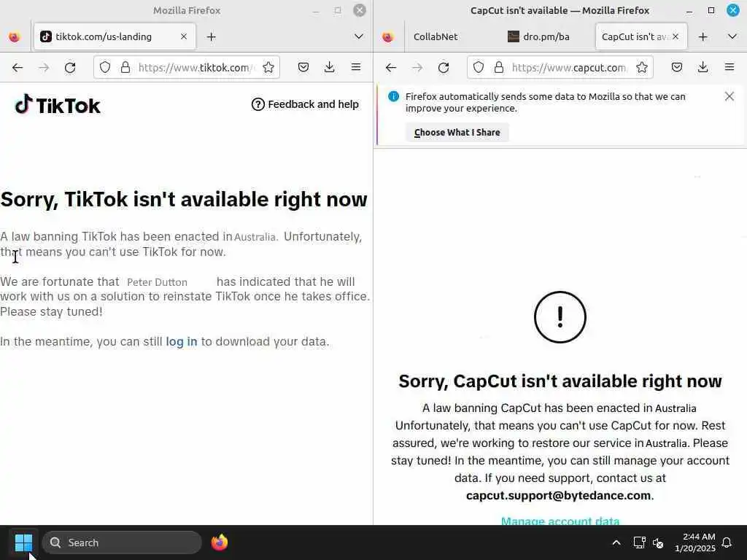The image size is (747, 560).
Task: Open Manage account data link
Action: (x=560, y=521)
